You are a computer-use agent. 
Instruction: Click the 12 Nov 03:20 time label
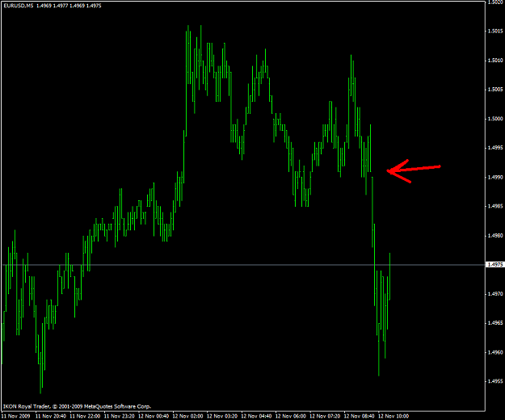click(222, 416)
